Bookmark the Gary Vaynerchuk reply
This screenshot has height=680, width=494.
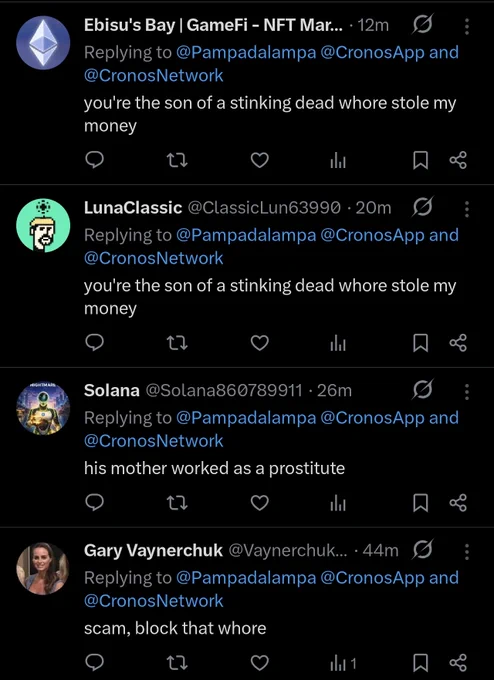click(x=420, y=663)
